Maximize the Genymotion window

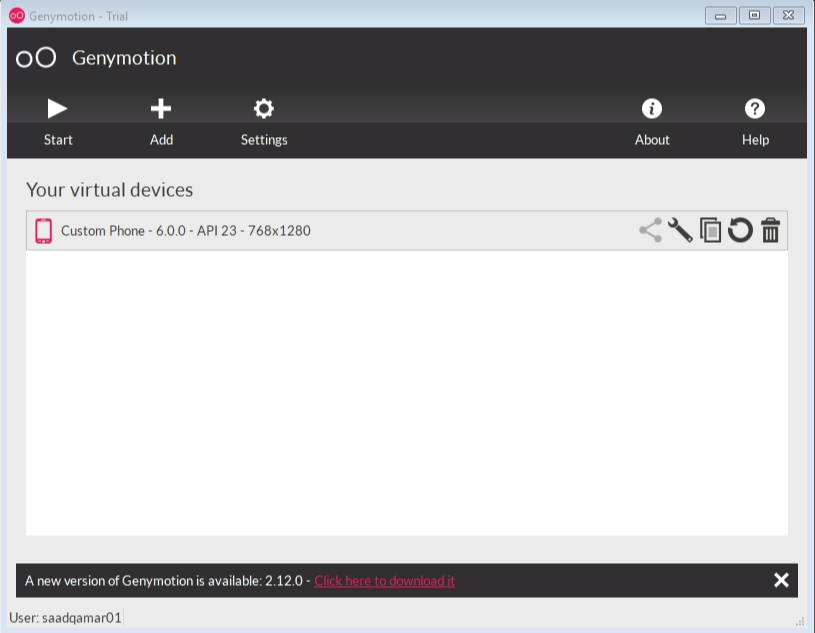754,16
